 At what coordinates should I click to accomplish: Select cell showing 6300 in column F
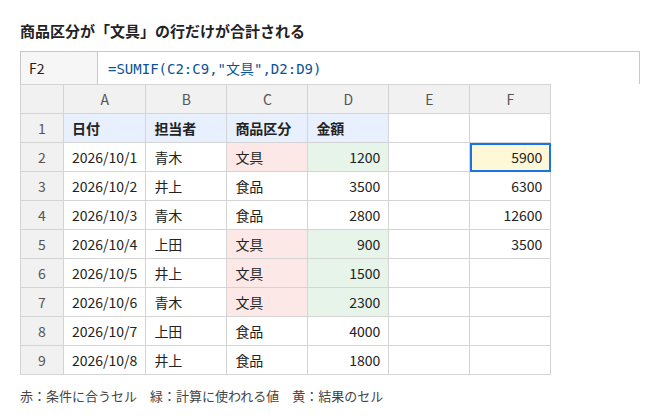tap(510, 187)
